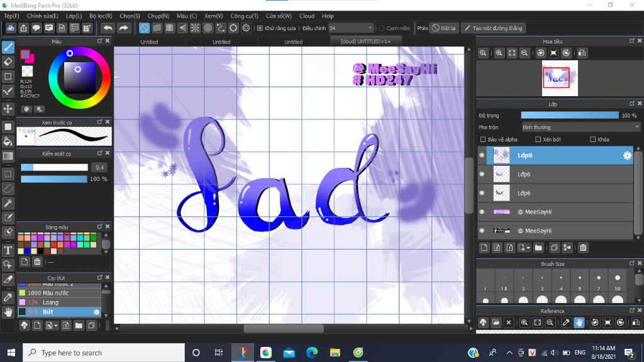Screen dimensions: 644x362
Task: Open the Tệp(F) menu
Action: [11, 16]
